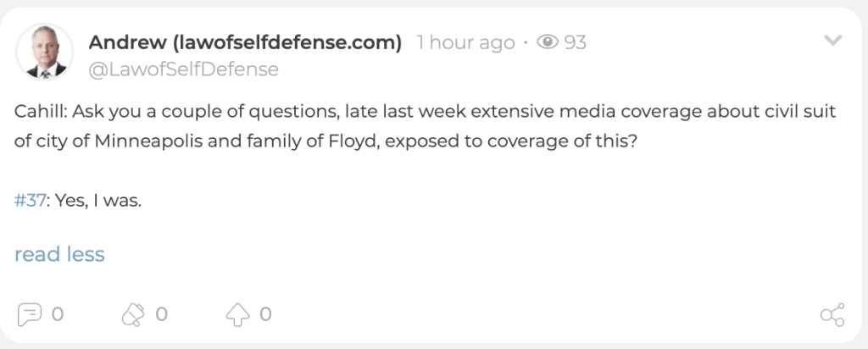Click the blank area between 'read less' and share icon

(x=466, y=254)
